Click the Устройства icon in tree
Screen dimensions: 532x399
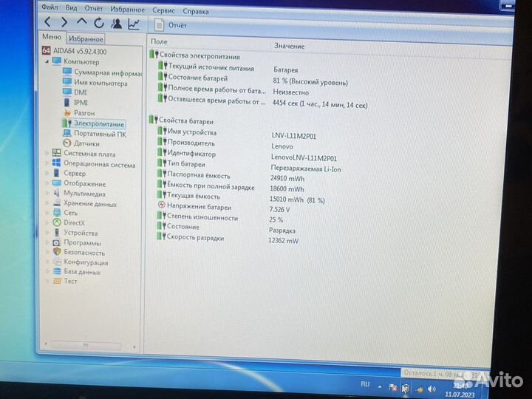[57, 233]
